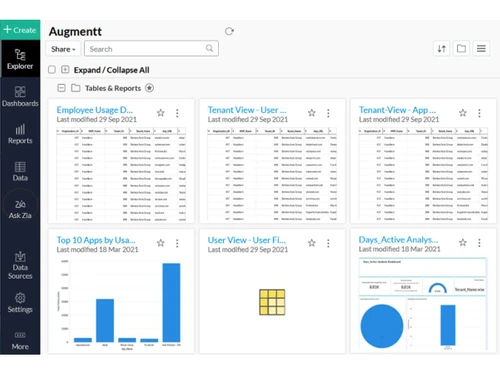Click the magnifier search icon
The height and width of the screenshot is (375, 500).
click(209, 48)
